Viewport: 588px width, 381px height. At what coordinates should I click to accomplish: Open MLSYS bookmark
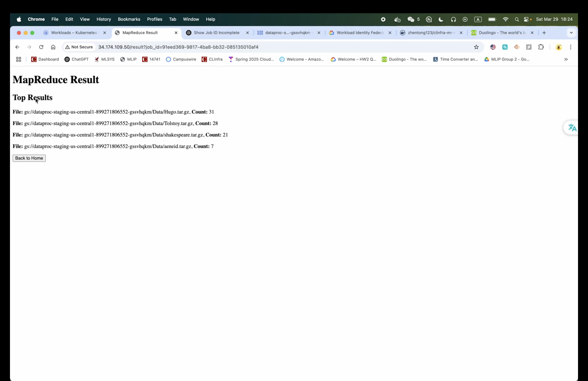tap(104, 59)
